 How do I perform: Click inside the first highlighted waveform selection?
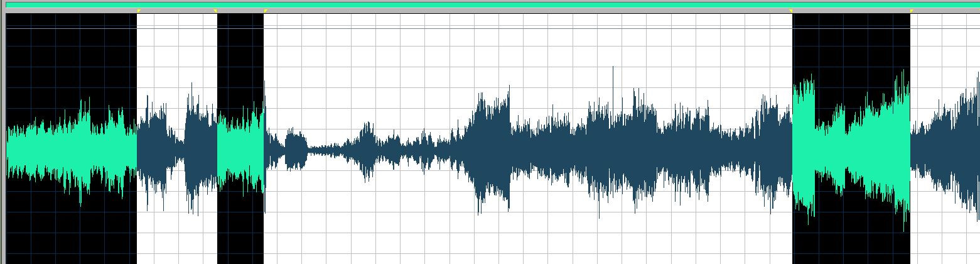click(x=71, y=139)
